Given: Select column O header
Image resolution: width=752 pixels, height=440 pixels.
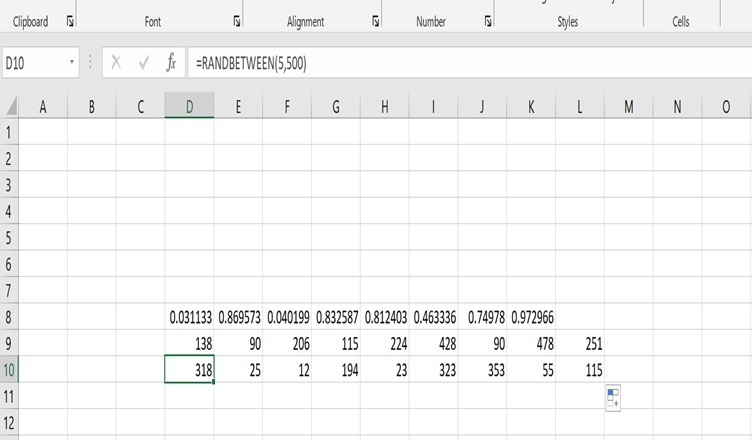Looking at the screenshot, I should 726,107.
